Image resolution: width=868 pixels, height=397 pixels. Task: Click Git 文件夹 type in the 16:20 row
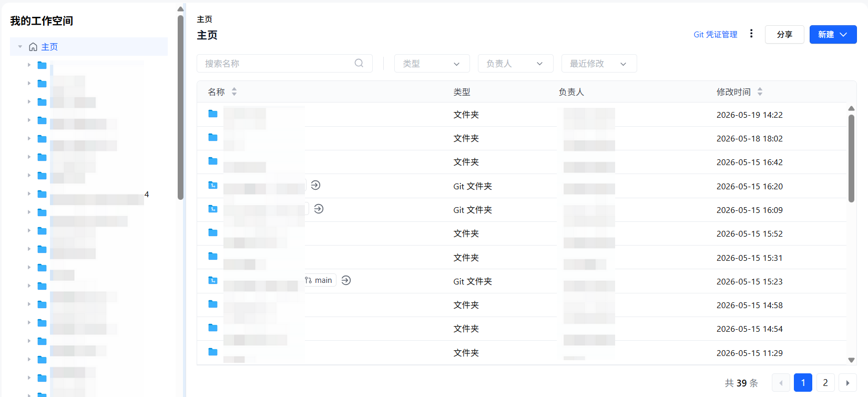(x=473, y=186)
